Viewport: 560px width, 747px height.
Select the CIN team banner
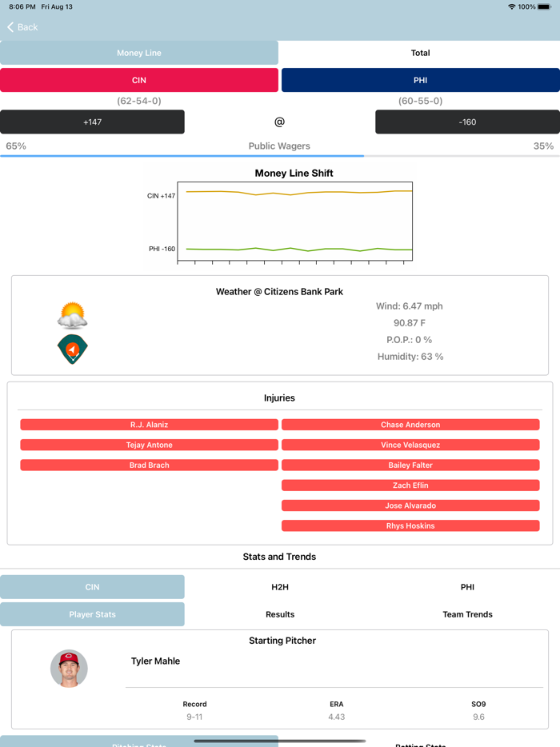[139, 80]
